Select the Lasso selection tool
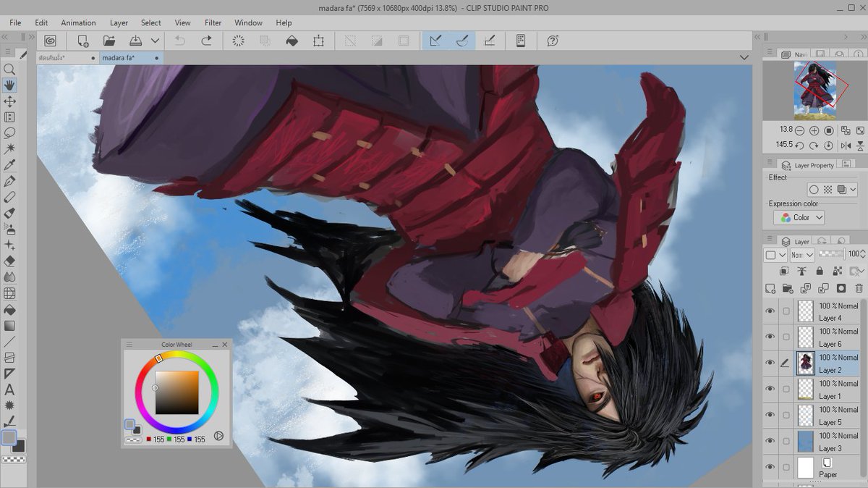 click(x=9, y=133)
